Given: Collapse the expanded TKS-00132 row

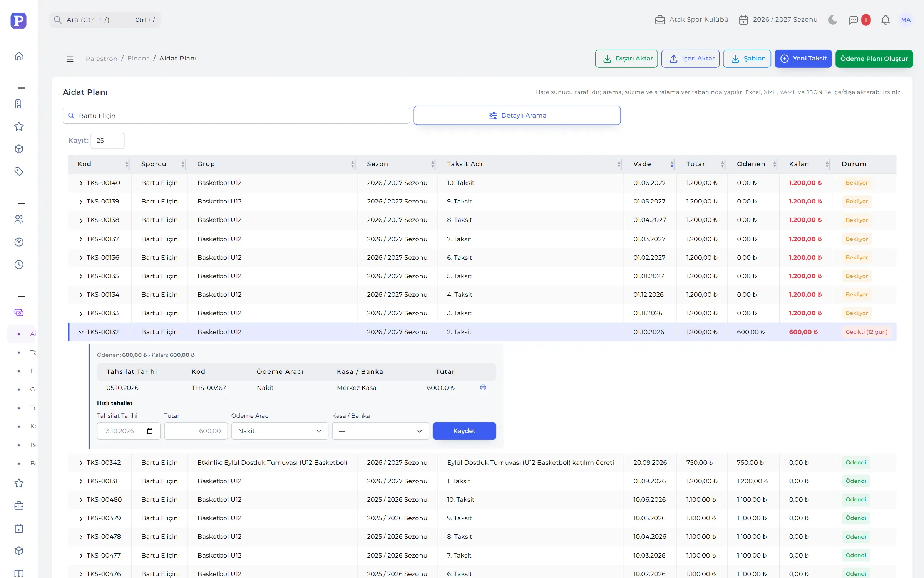Looking at the screenshot, I should [81, 332].
